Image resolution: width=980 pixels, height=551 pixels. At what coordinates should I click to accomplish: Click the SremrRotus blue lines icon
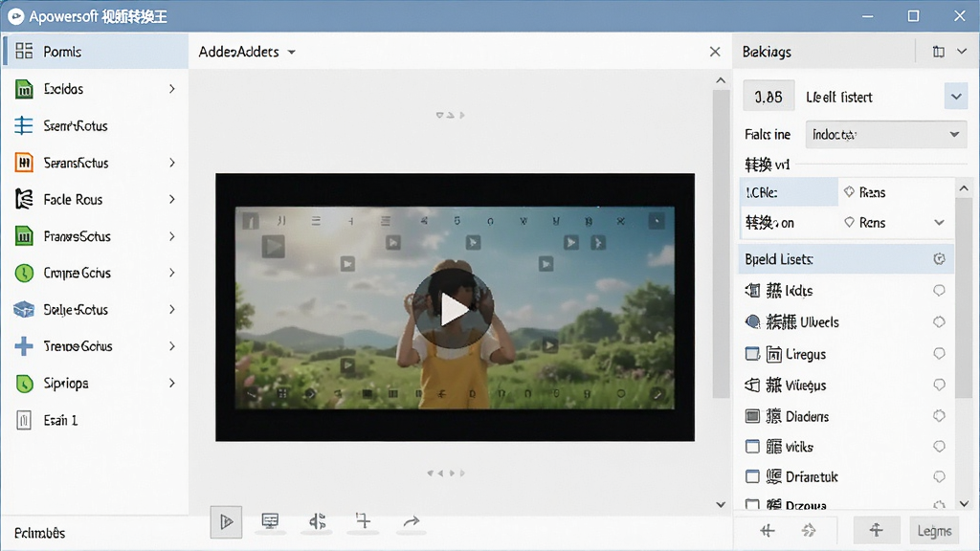(x=23, y=125)
